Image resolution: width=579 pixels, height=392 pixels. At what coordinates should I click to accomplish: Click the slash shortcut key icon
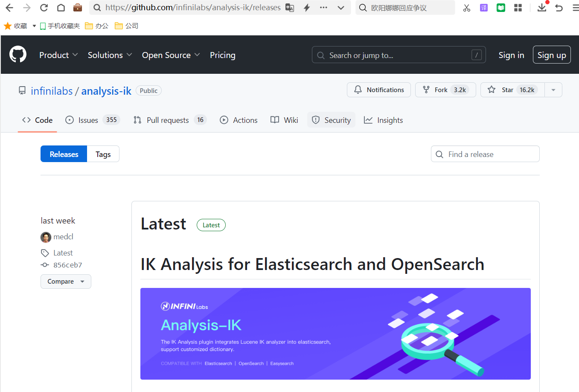click(477, 55)
